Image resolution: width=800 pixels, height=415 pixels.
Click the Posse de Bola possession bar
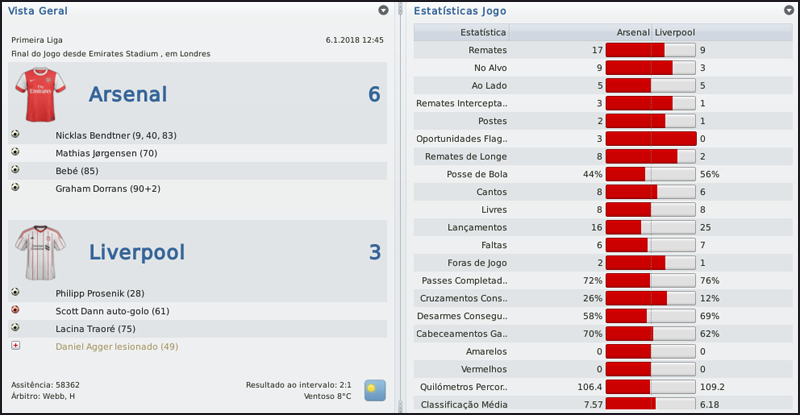[x=650, y=174]
